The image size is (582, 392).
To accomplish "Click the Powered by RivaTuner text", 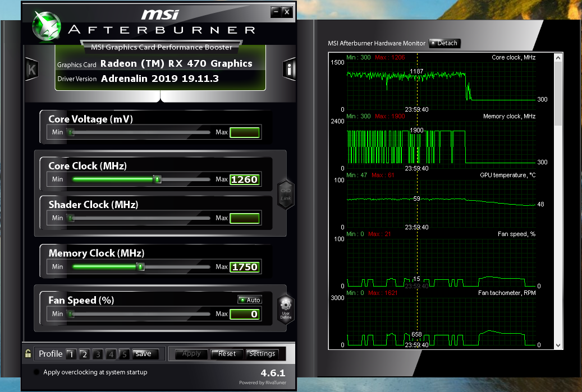I will tap(263, 382).
